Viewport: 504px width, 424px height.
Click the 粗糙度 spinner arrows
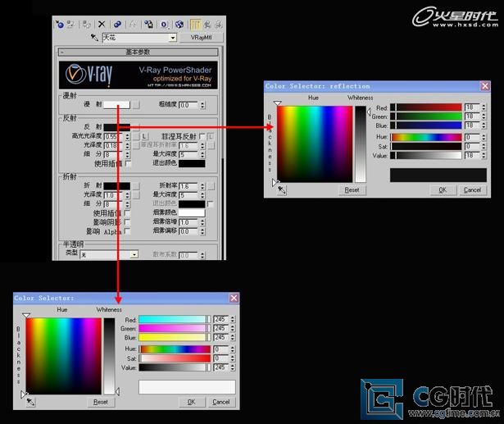click(202, 105)
